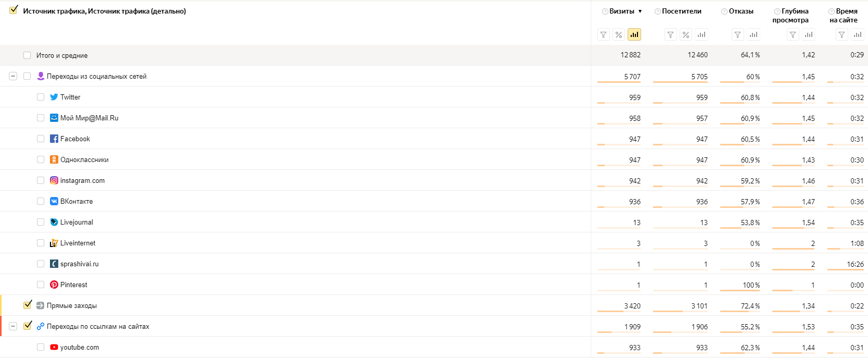Screen dimensions: 868x358
Task: Click the filter icon under Визиты
Action: [604, 35]
